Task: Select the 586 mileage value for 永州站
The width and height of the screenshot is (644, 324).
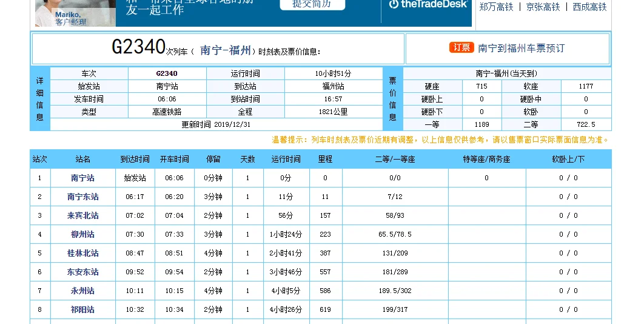Action: click(325, 291)
